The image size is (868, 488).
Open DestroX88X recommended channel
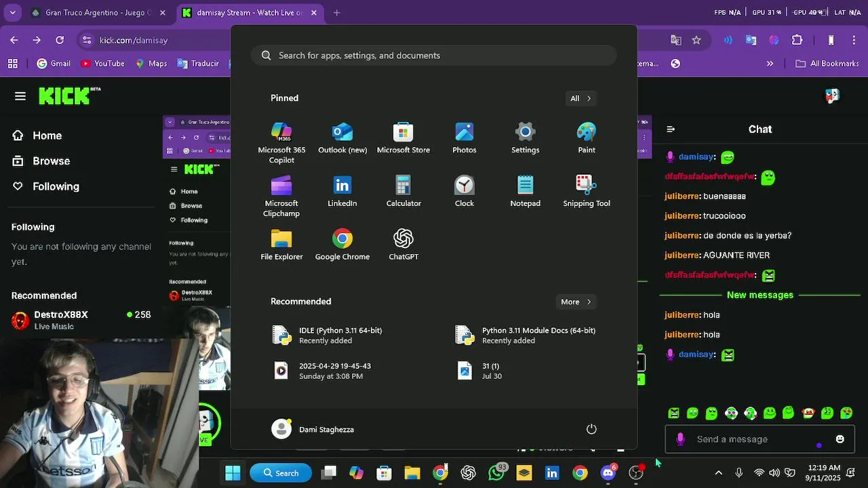81,320
